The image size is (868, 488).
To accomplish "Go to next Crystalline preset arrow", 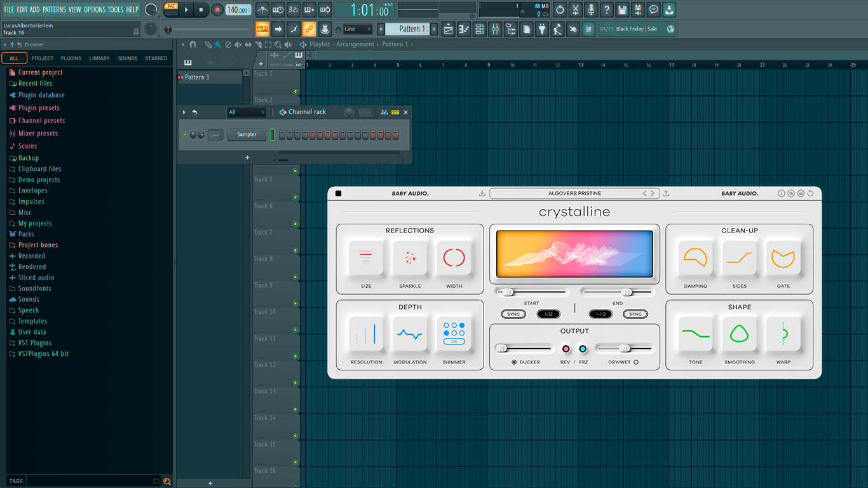I will click(x=652, y=194).
